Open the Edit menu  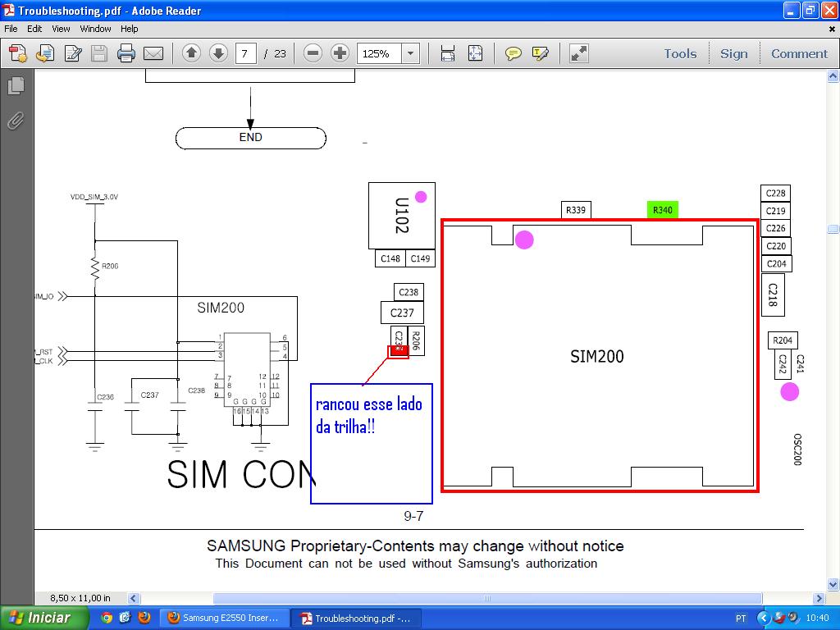coord(34,29)
